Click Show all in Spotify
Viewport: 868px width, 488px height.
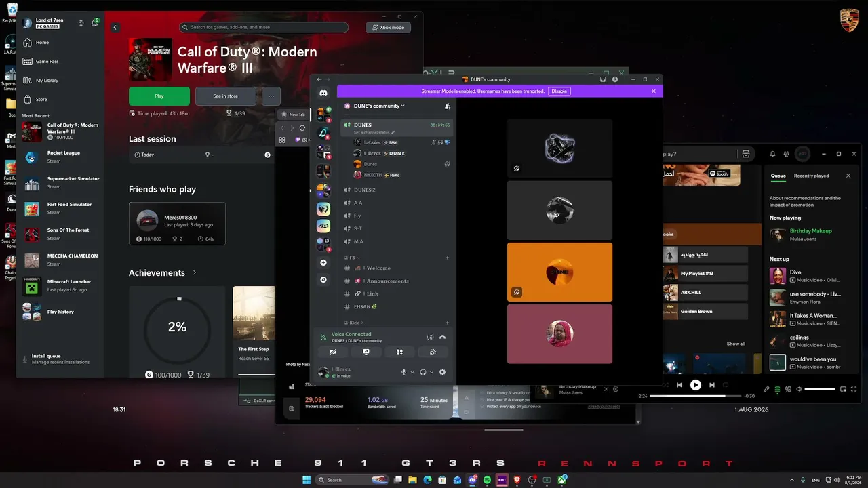736,344
